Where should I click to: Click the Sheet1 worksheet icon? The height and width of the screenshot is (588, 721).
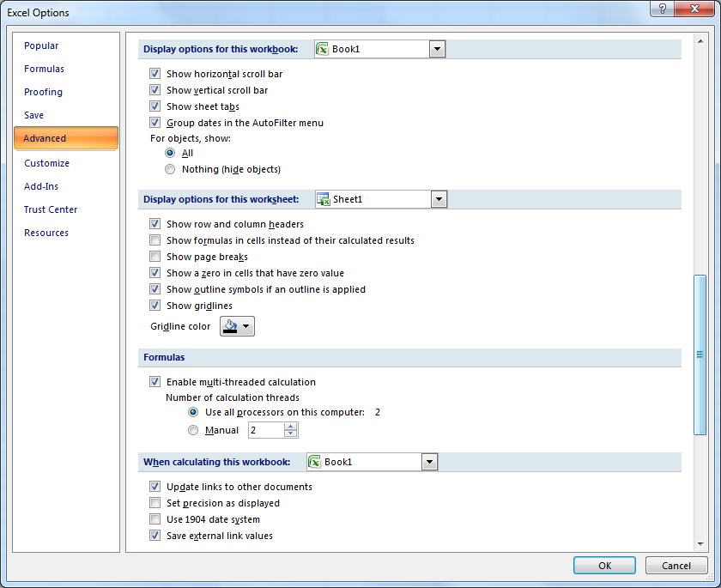tap(324, 198)
